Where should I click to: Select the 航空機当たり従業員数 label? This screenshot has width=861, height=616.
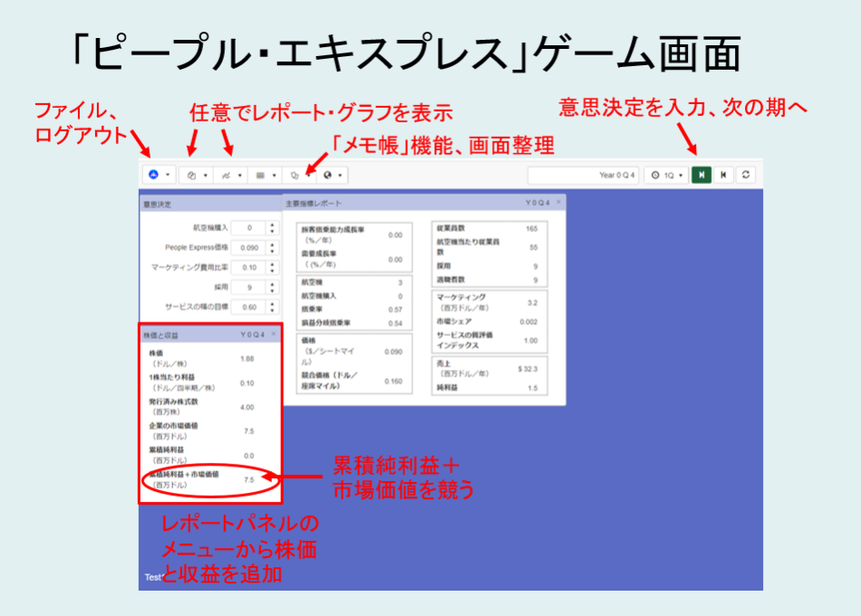pos(468,246)
